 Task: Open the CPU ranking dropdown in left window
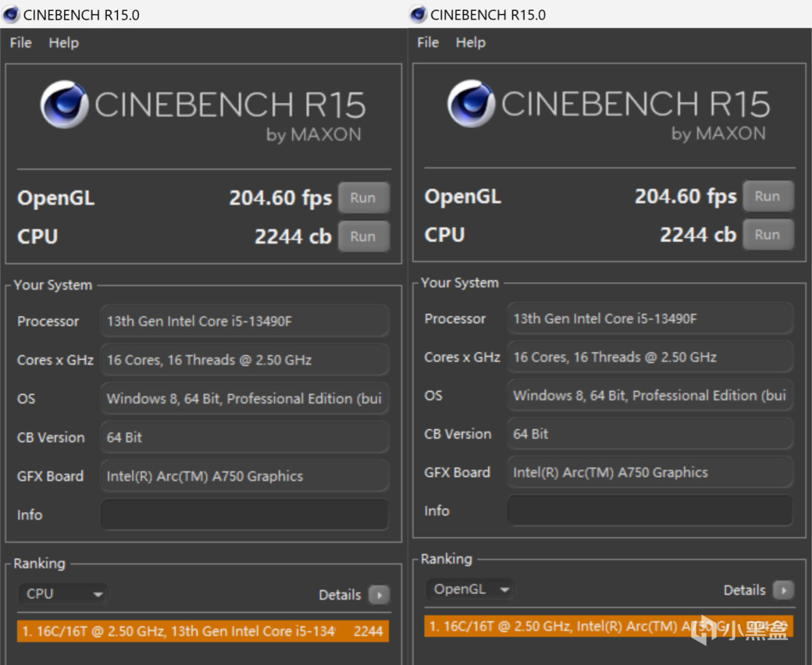click(x=63, y=594)
